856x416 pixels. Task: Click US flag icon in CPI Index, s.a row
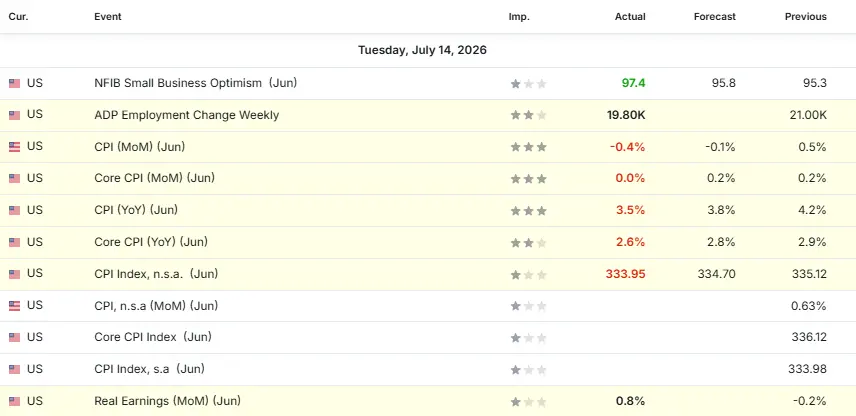[x=14, y=370]
